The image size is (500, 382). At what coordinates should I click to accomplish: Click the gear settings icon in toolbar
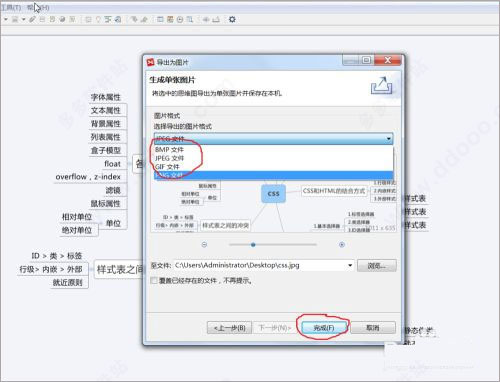click(232, 19)
